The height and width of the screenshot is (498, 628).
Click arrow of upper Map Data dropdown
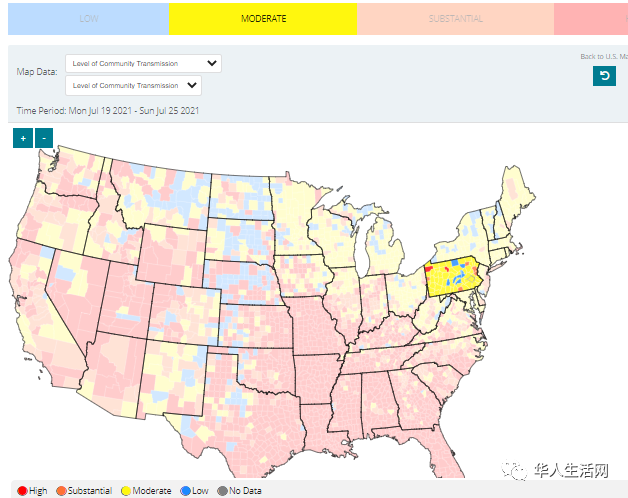211,63
